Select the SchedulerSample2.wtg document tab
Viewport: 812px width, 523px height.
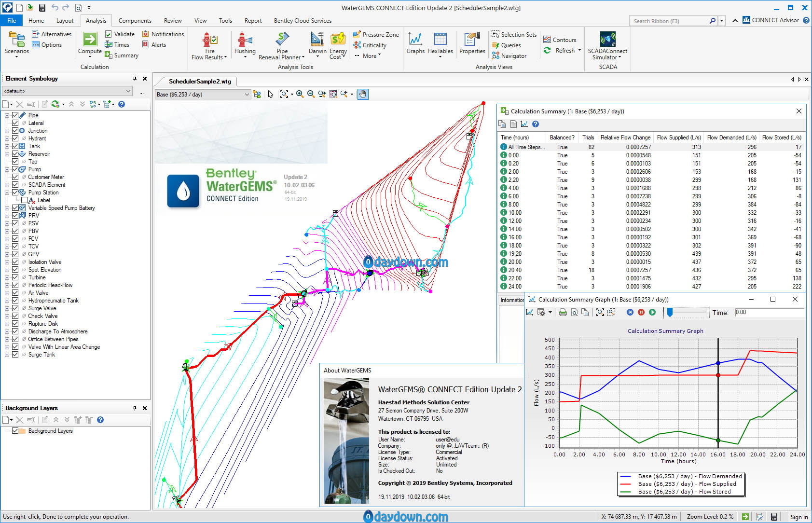pos(200,82)
